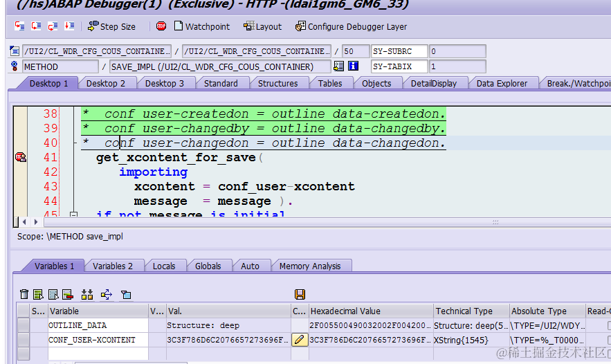This screenshot has width=611, height=364.
Task: Select the row selector for OUTLINE_DATA
Action: tap(24, 325)
